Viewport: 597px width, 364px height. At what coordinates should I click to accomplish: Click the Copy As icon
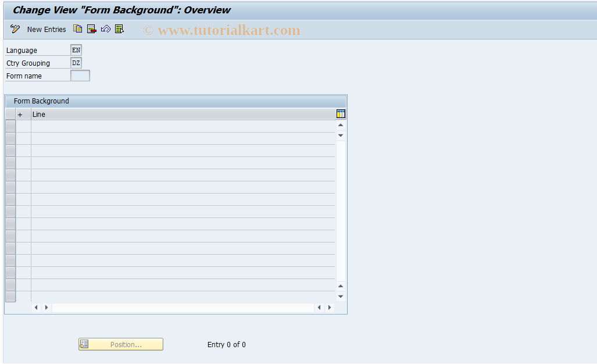coord(78,29)
